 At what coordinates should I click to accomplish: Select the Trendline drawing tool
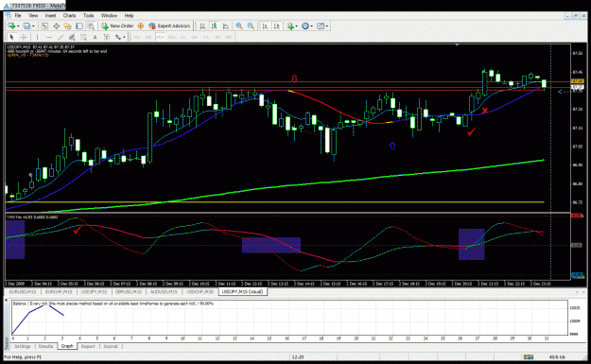point(61,37)
